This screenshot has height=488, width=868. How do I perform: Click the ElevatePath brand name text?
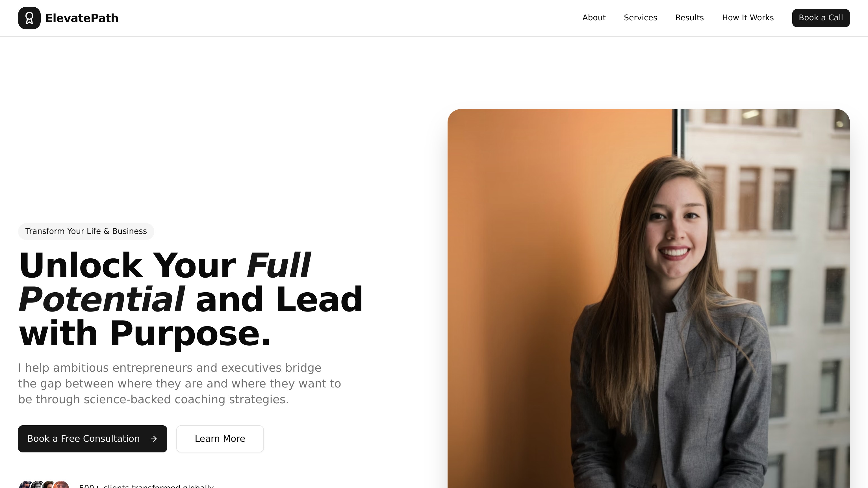coord(82,18)
